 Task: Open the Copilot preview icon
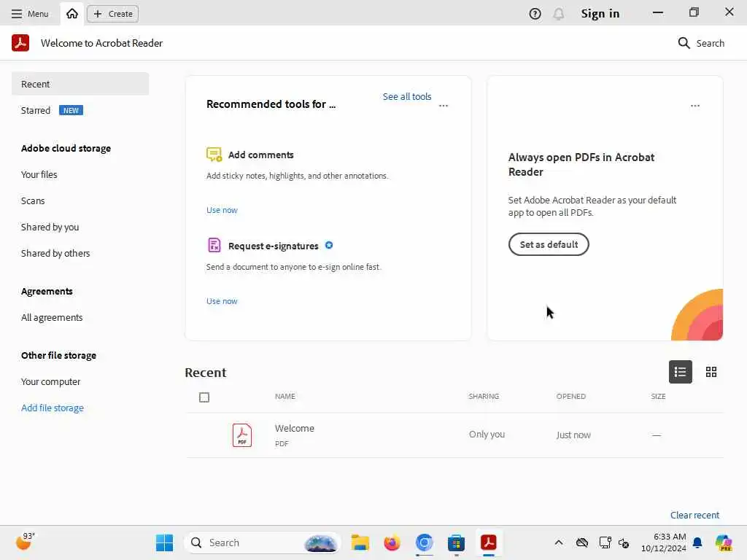click(724, 542)
